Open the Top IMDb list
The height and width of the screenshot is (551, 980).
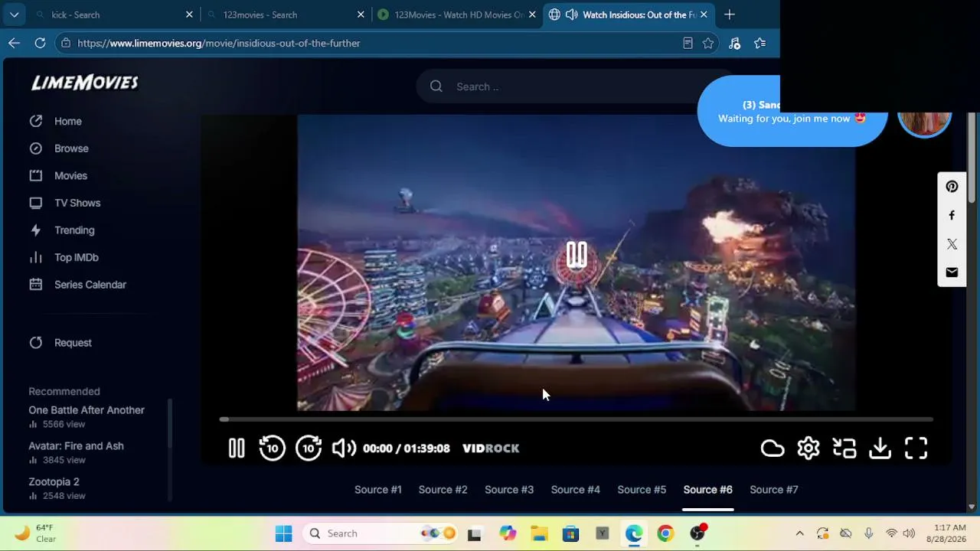[x=77, y=258]
